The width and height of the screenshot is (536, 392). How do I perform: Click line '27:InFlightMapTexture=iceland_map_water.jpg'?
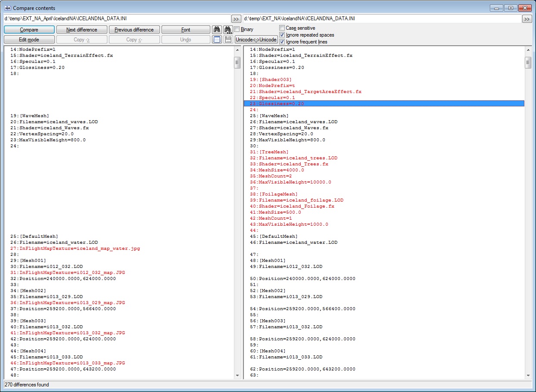click(x=75, y=249)
